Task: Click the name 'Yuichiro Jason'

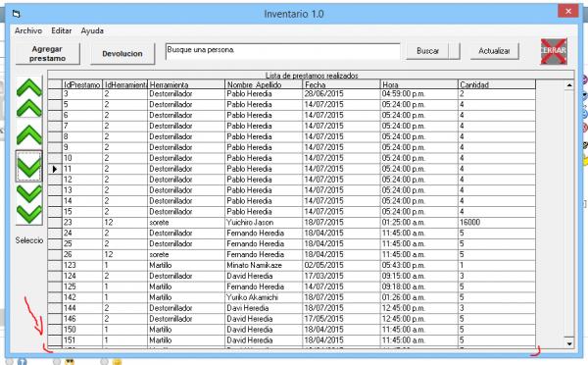Action: point(250,223)
